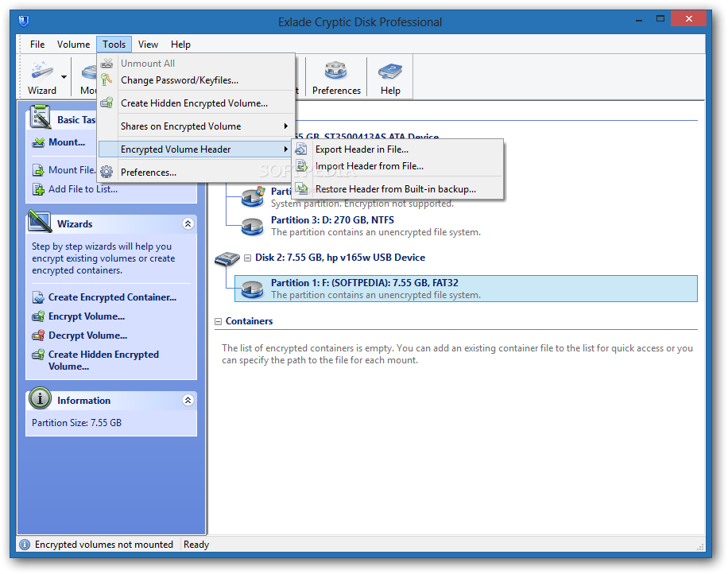728x574 pixels.
Task: Expand Shares on Encrypted Volume submenu arrow
Action: point(286,126)
